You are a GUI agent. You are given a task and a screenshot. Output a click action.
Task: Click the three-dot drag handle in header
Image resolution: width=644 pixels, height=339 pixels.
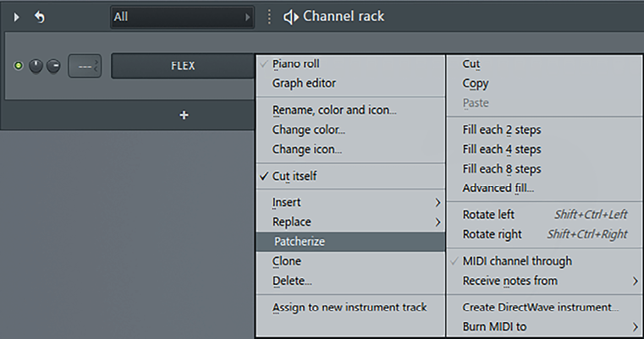tap(269, 17)
